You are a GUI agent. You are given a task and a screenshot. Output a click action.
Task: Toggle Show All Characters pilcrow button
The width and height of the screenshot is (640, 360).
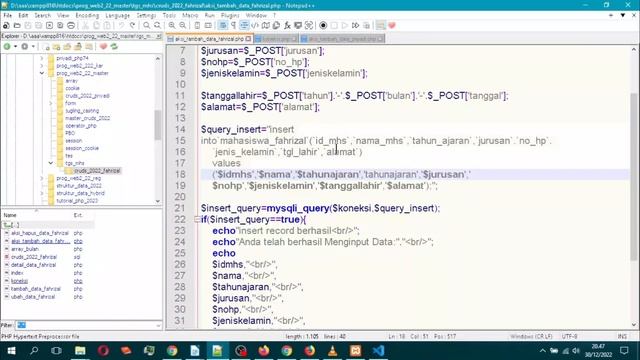(233, 25)
